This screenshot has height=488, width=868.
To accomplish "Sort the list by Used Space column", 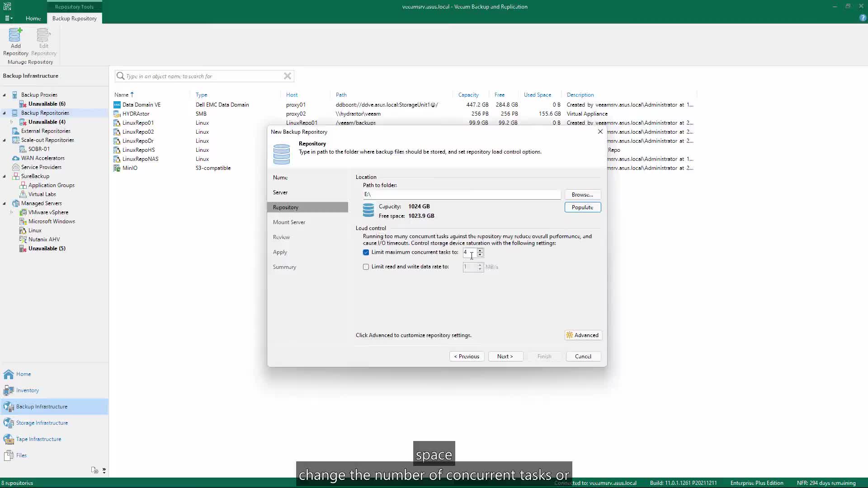I will (x=537, y=95).
